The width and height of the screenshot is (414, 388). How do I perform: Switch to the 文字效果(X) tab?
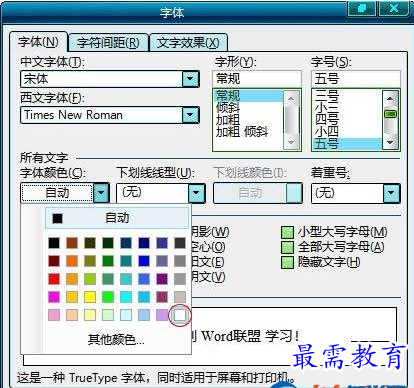tap(188, 43)
